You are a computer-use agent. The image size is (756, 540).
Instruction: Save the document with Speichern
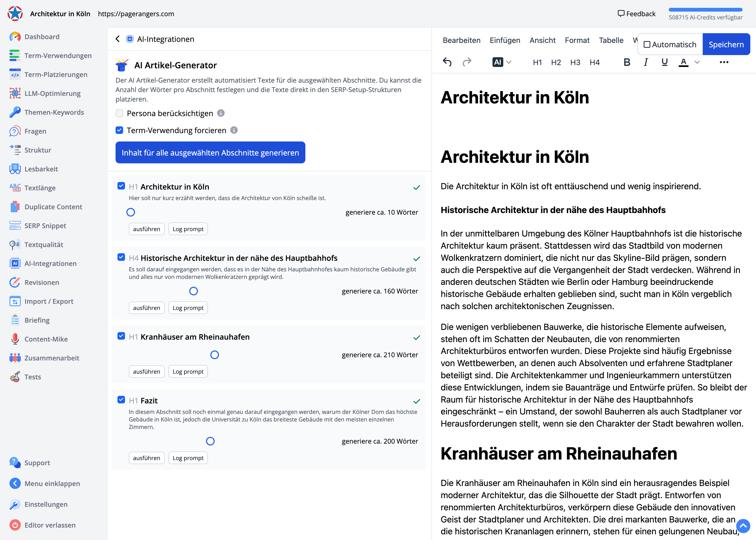click(726, 45)
